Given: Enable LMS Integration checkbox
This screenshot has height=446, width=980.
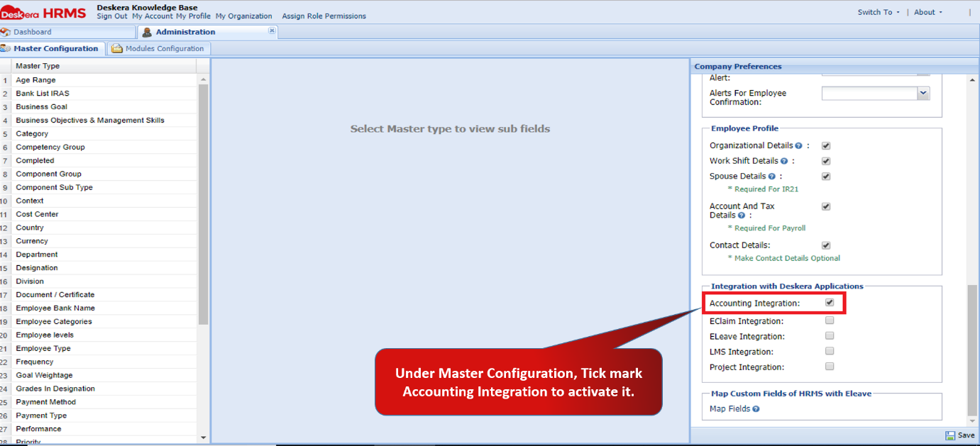Looking at the screenshot, I should coord(829,351).
